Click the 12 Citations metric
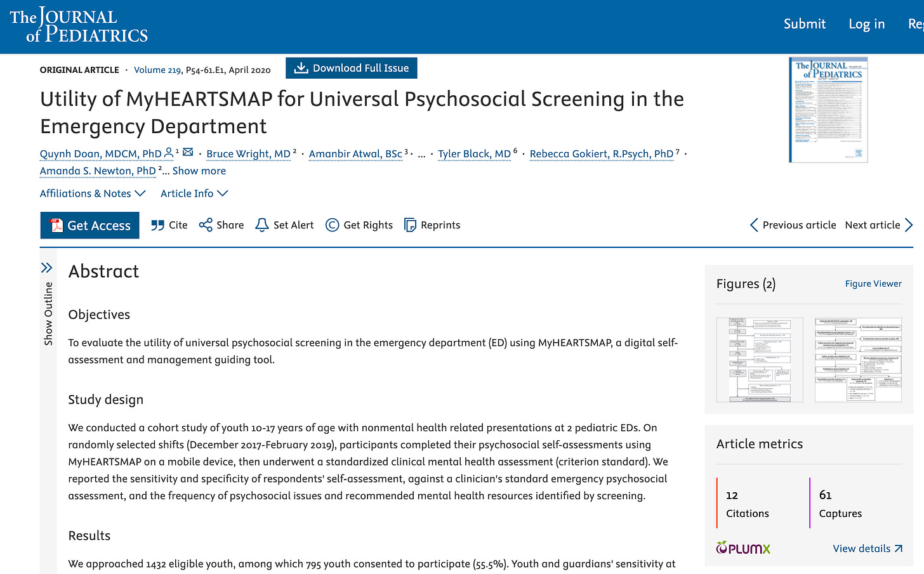The image size is (924, 574). point(747,504)
